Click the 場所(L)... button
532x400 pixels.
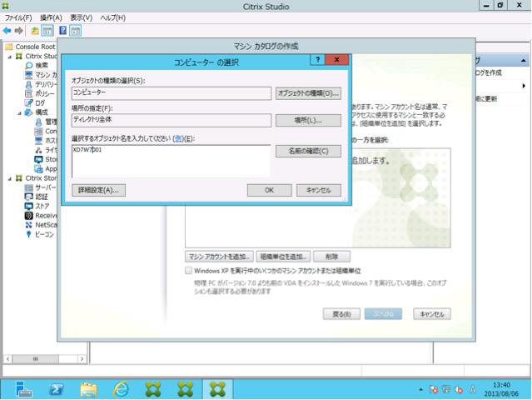(x=308, y=121)
